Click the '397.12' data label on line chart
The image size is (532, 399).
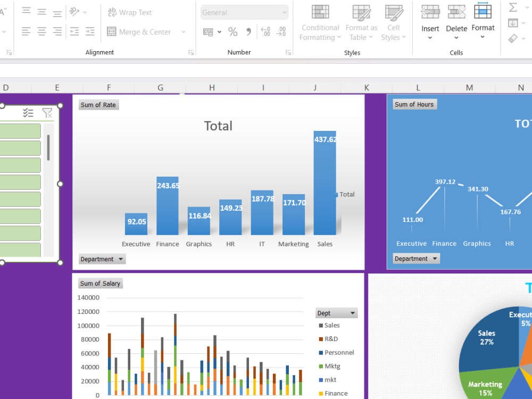click(x=445, y=182)
